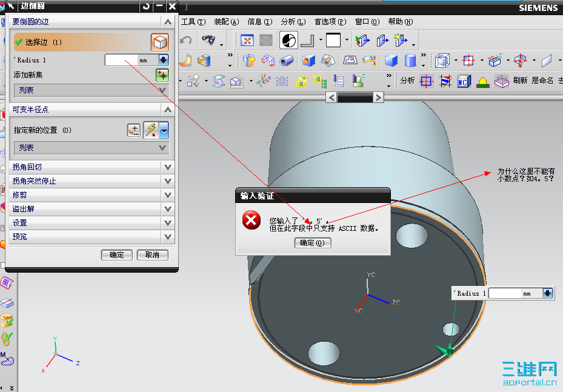Click the blue crosshair square icon after 分析

pos(426,81)
